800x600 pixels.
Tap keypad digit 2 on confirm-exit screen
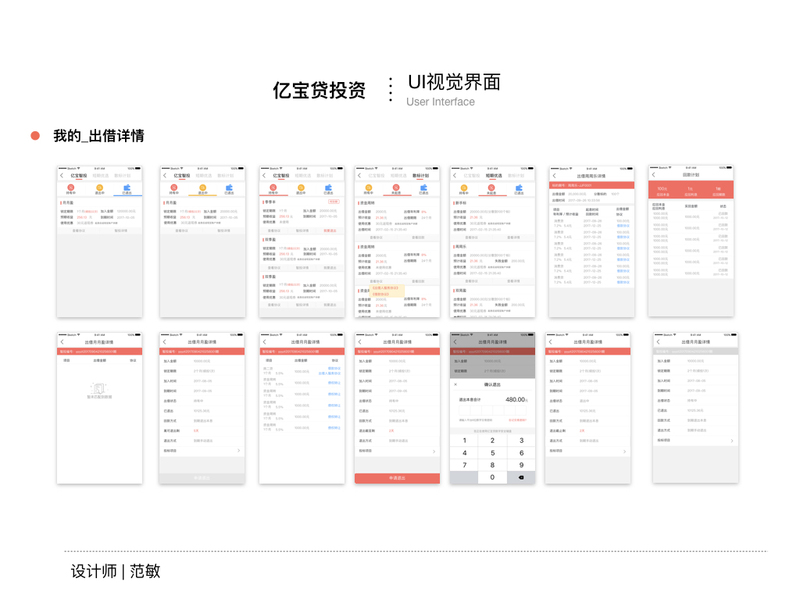[x=492, y=440]
